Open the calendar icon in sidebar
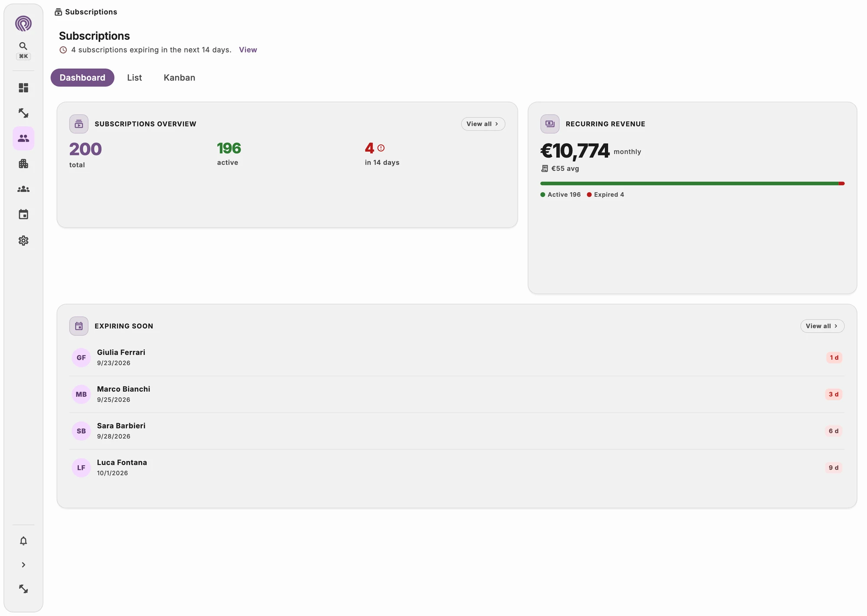867x616 pixels. pos(23,214)
